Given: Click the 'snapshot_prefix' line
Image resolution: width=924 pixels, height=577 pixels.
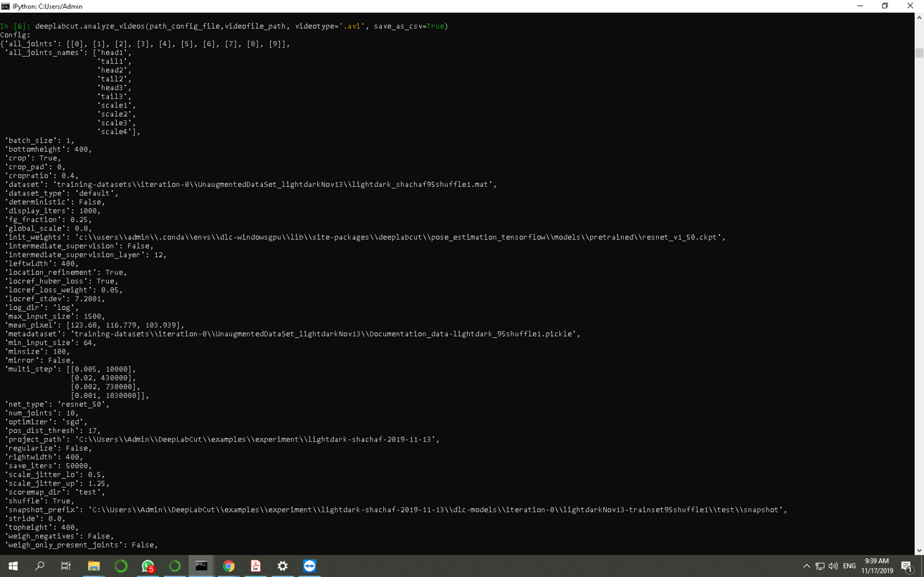Looking at the screenshot, I should point(396,510).
